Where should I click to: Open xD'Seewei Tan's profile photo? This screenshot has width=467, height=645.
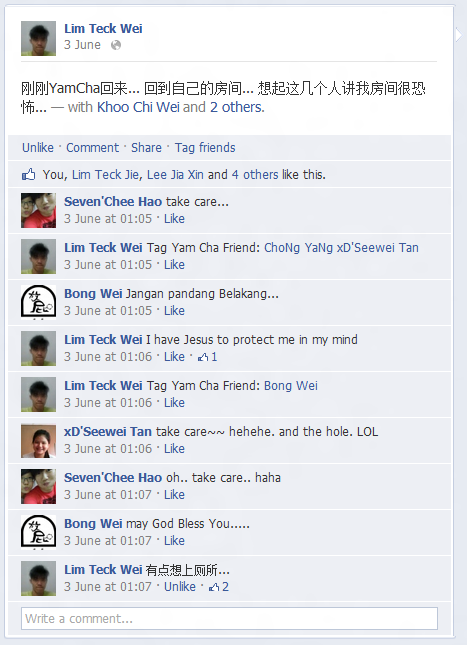[x=39, y=441]
